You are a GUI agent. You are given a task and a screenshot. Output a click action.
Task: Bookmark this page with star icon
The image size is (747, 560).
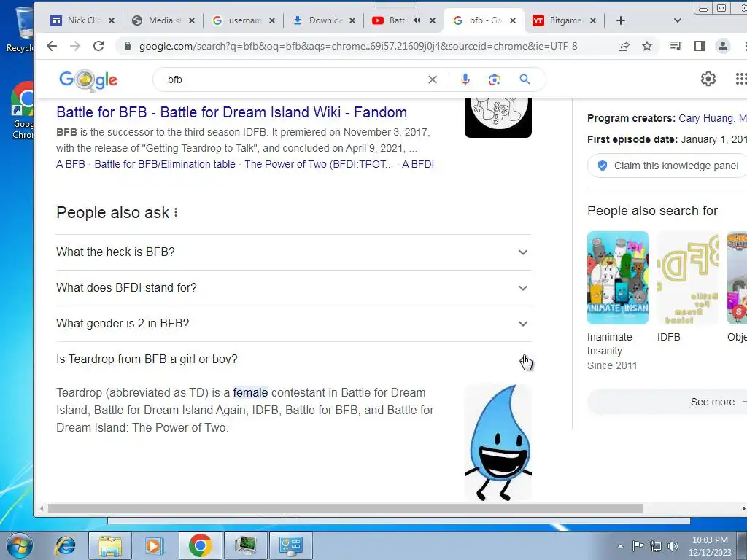pyautogui.click(x=647, y=46)
